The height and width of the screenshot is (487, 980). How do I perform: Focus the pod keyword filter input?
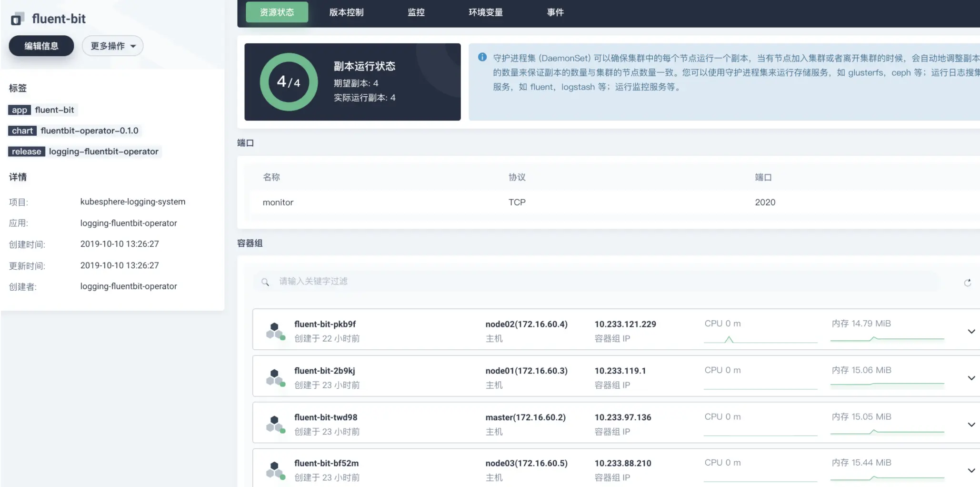(596, 282)
